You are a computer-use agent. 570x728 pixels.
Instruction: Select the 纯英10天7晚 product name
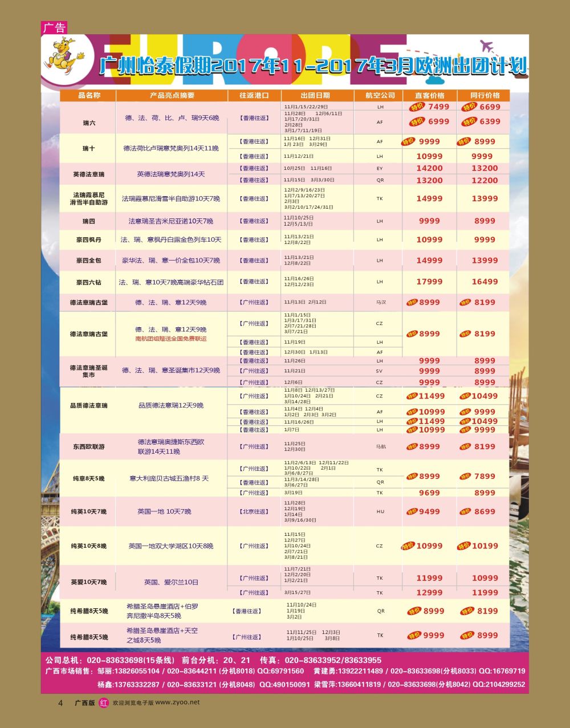point(89,512)
